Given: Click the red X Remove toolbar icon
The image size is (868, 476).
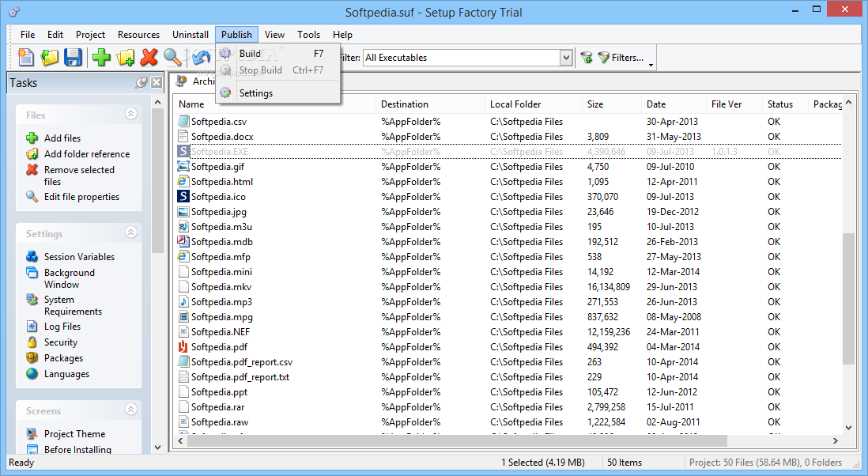Looking at the screenshot, I should tap(149, 57).
